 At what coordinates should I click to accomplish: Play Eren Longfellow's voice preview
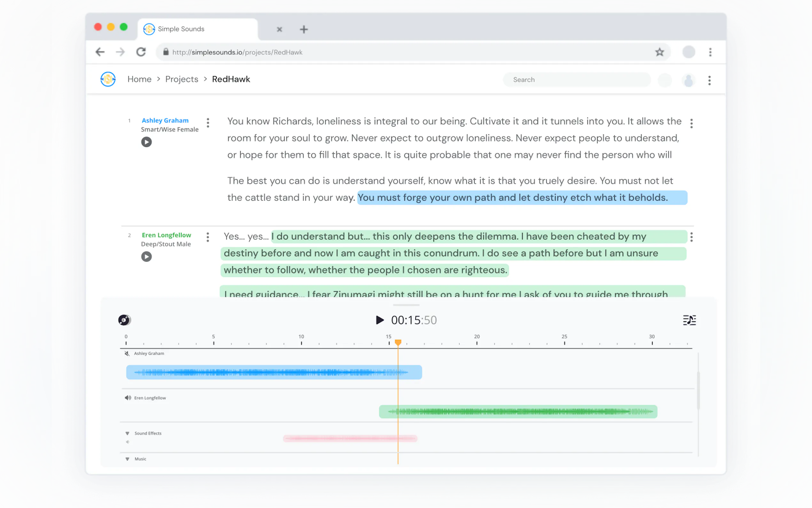pos(146,257)
